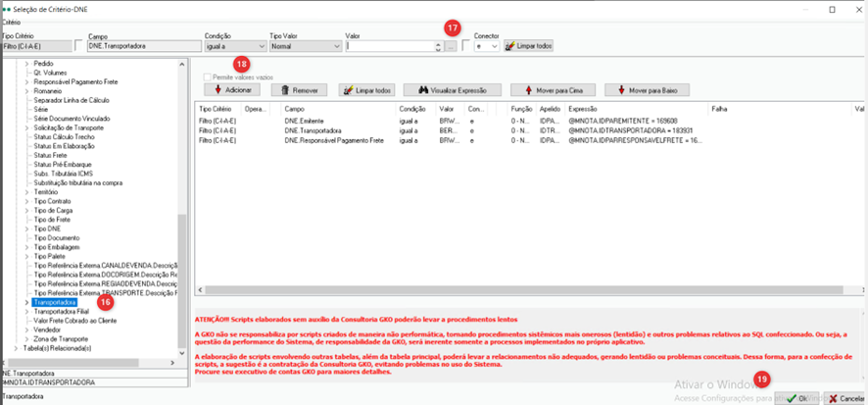Expand the Pedido tree node
This screenshot has width=868, height=405.
coord(27,64)
